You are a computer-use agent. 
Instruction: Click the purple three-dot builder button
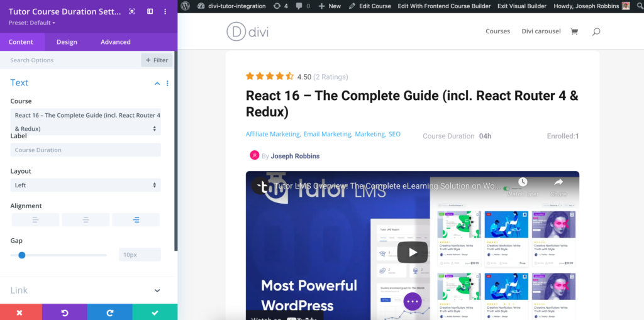tap(413, 302)
